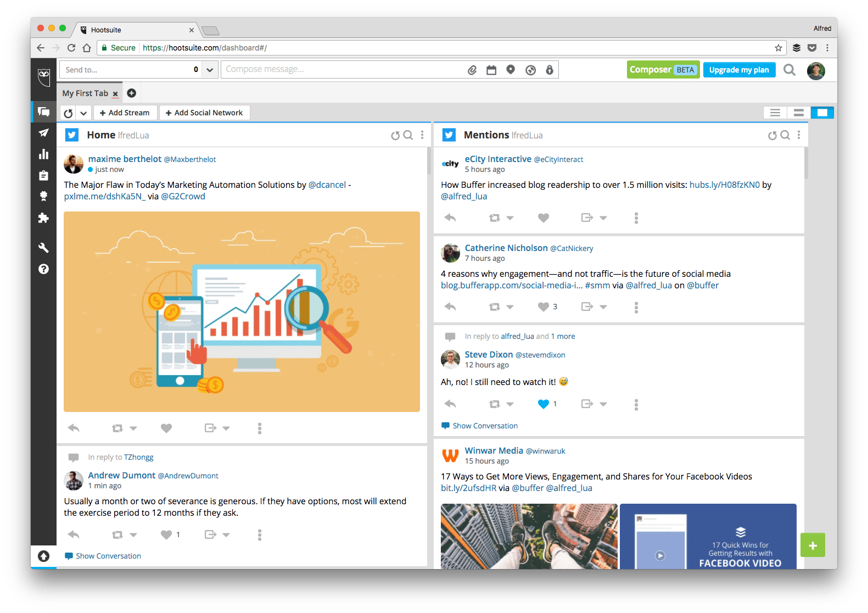Expand send-to options on eCity Interactive tweet
Screen dimensions: 868x613
(x=603, y=218)
